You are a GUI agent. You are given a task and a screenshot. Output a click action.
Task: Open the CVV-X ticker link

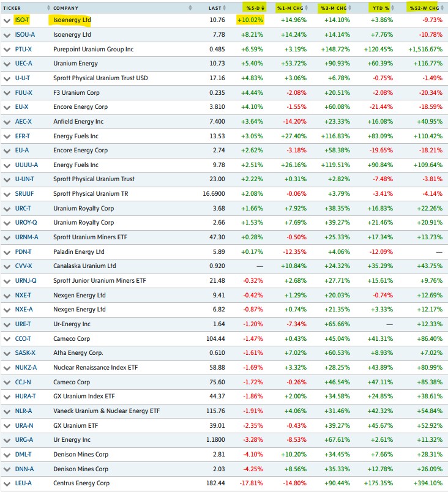click(23, 266)
